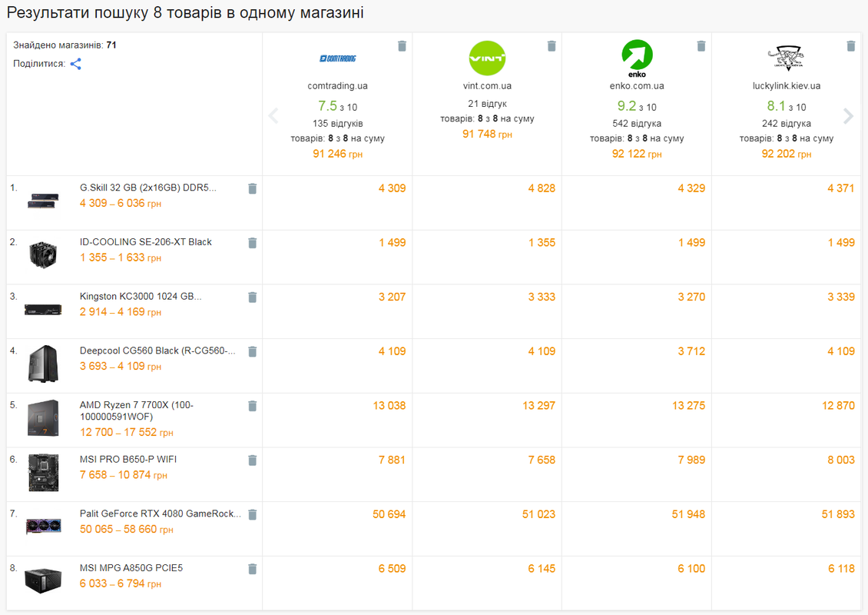Click vint price 1 355 for ID-COOLING
This screenshot has width=868, height=615.
[x=542, y=243]
